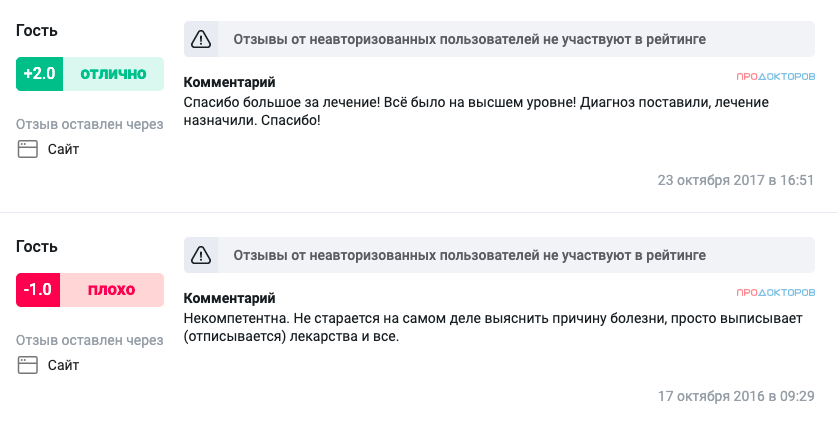The height and width of the screenshot is (427, 838).
Task: Click the site window icon in second review
Action: tap(28, 365)
